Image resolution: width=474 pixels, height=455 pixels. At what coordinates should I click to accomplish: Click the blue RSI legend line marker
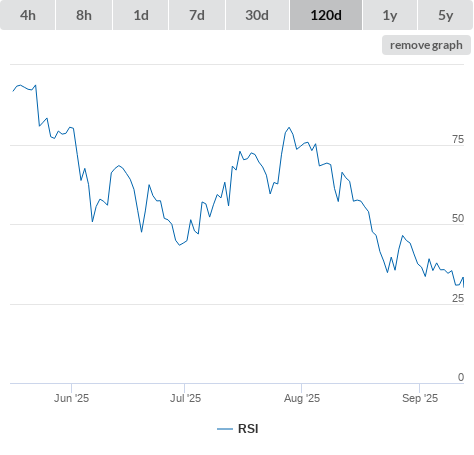point(225,429)
